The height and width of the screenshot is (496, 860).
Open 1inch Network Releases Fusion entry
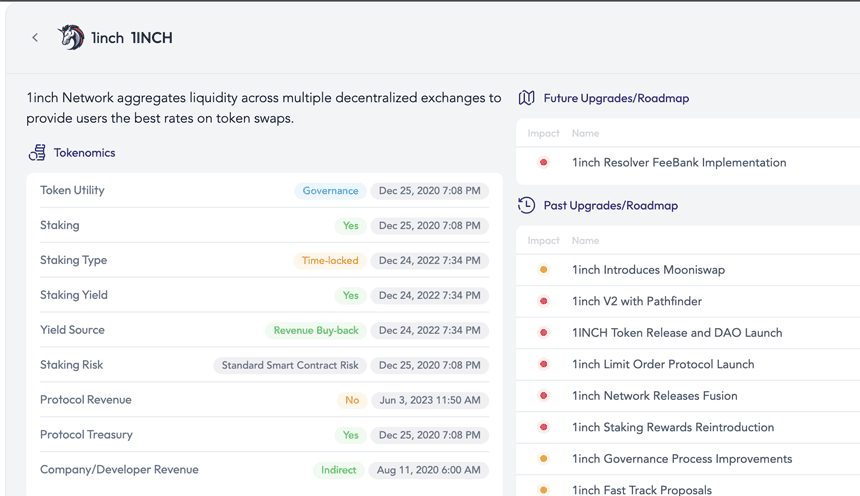click(654, 396)
